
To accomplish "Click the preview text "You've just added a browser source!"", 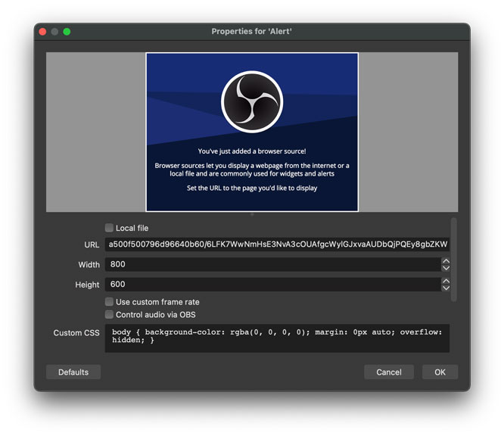I will (252, 151).
